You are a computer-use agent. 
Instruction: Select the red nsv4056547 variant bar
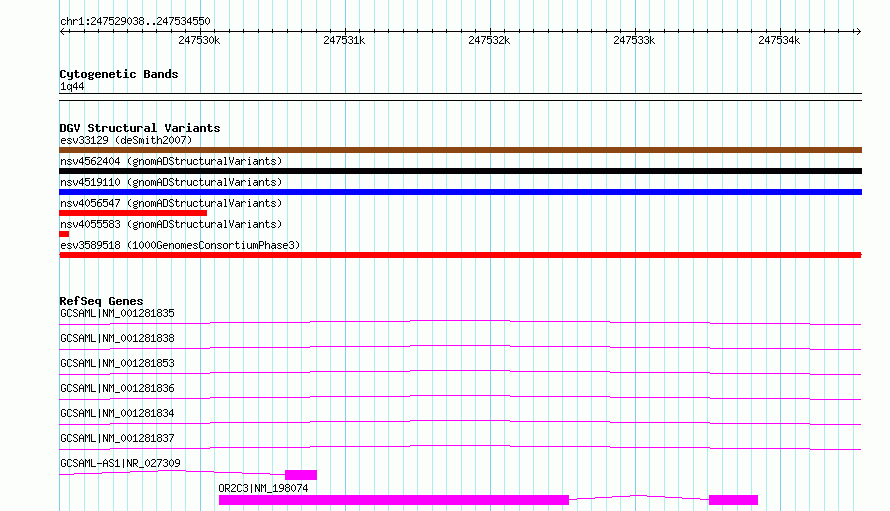pyautogui.click(x=133, y=213)
